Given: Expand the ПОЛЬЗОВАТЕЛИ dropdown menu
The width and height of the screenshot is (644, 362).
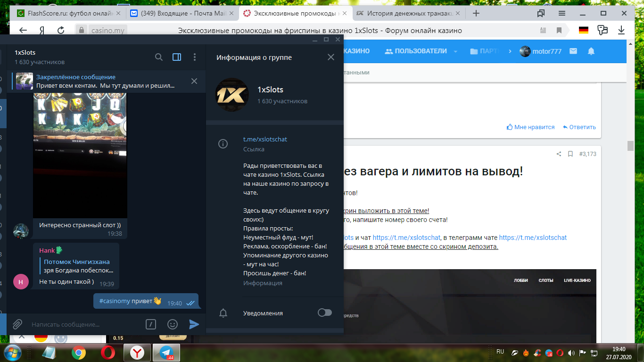Looking at the screenshot, I should tap(455, 51).
